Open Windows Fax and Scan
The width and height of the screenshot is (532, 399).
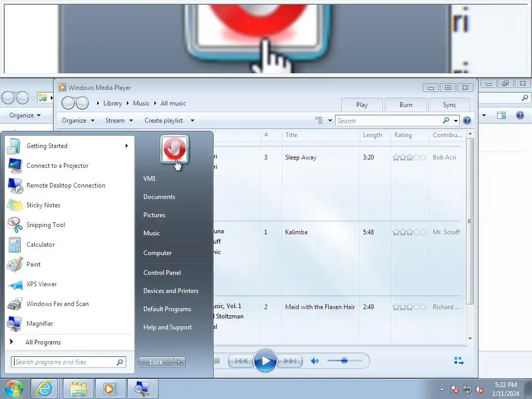pos(70,303)
